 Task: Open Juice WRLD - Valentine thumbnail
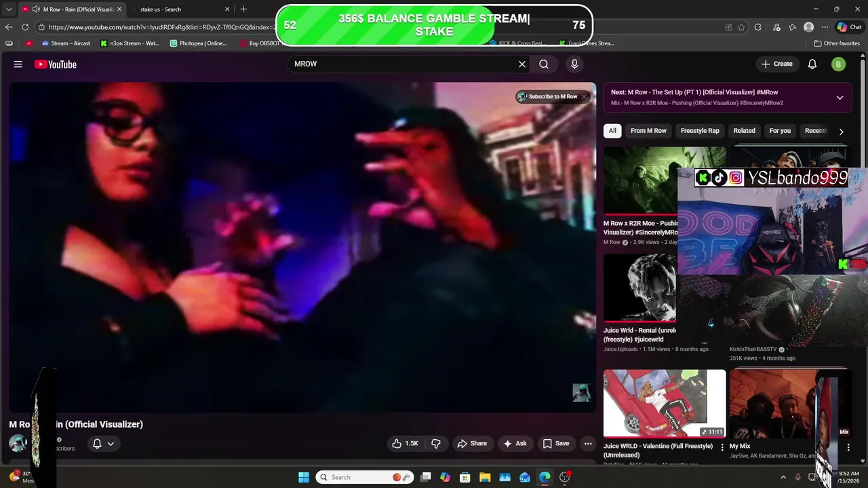pyautogui.click(x=665, y=403)
